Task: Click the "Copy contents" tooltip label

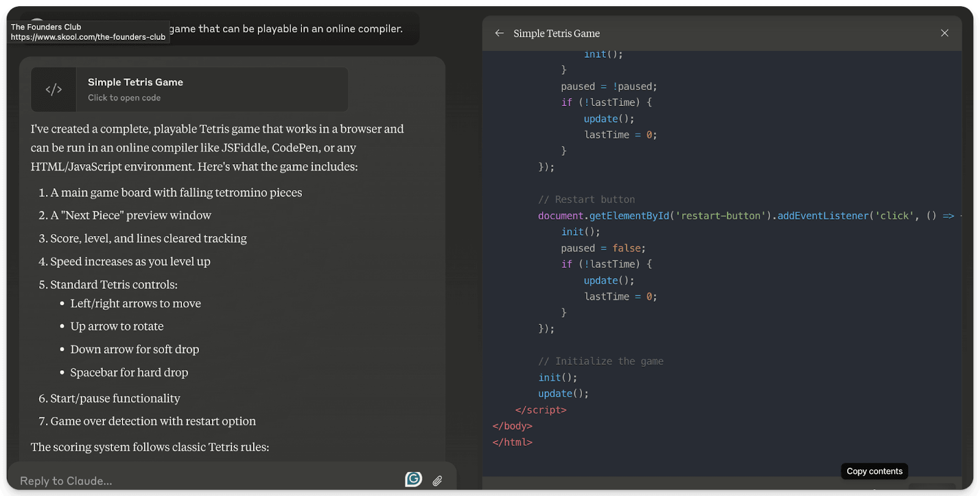Action: click(x=874, y=471)
